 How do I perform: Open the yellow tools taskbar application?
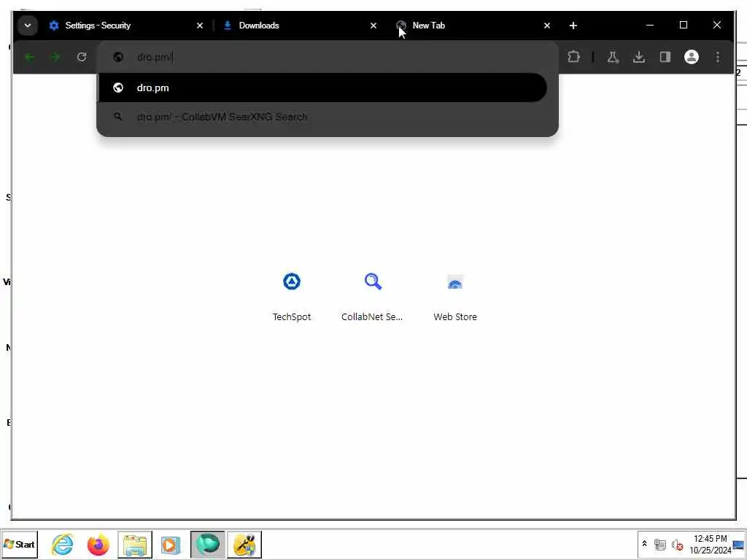(x=244, y=544)
